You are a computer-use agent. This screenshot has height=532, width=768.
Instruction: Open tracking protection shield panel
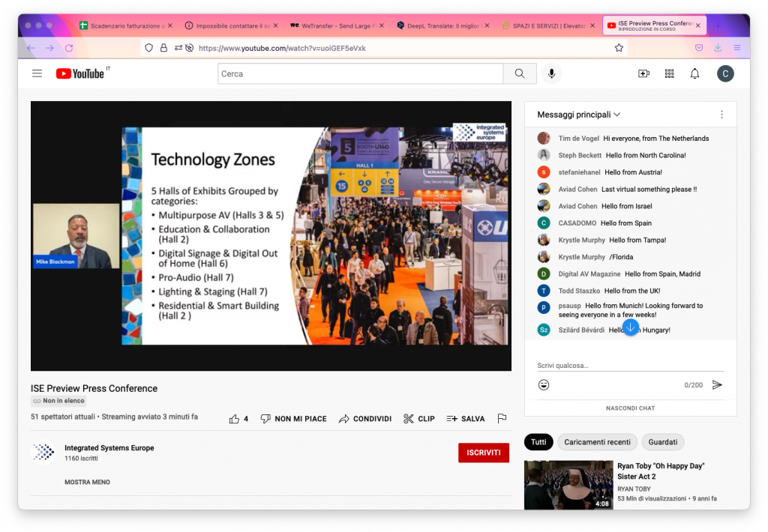149,48
